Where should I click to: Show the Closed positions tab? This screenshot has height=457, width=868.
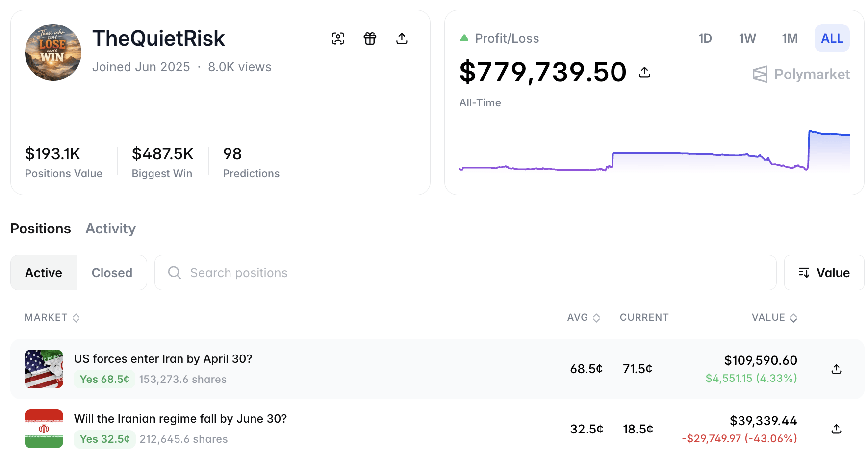[112, 273]
